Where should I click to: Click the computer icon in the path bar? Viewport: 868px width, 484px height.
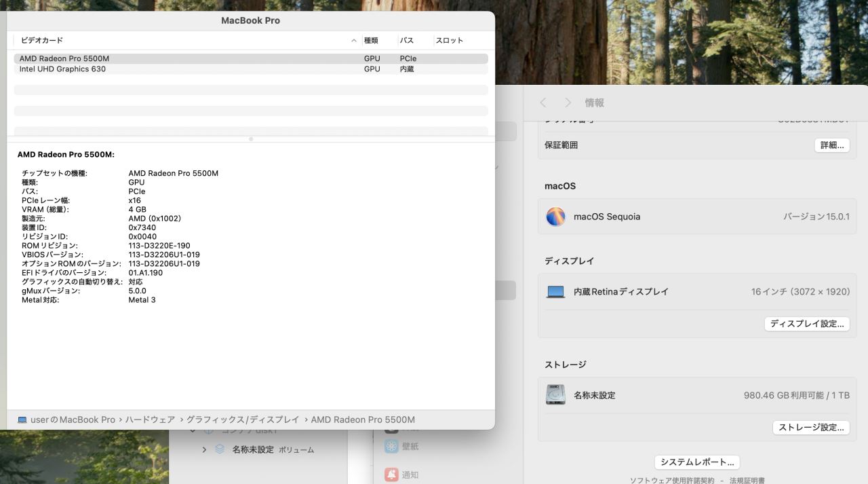point(22,420)
